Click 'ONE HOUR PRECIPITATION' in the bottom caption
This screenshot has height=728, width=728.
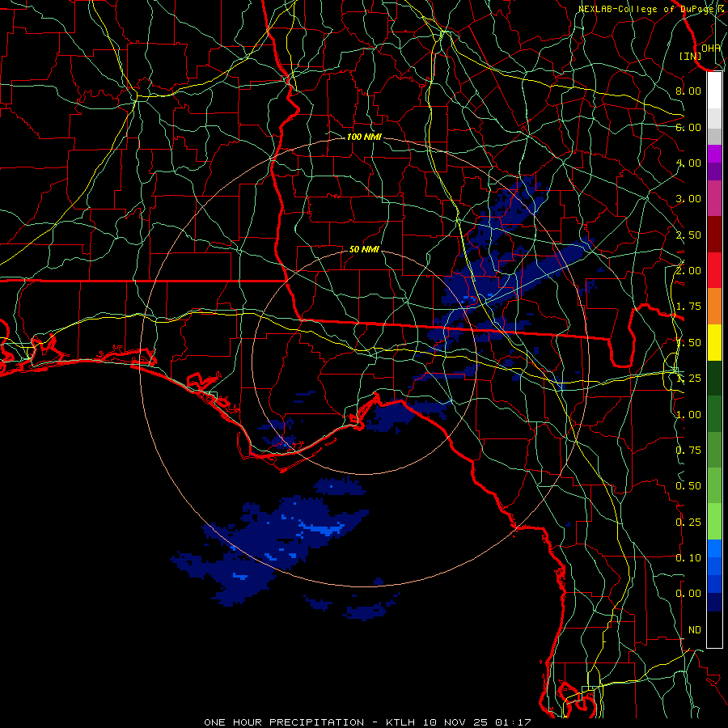coord(284,722)
